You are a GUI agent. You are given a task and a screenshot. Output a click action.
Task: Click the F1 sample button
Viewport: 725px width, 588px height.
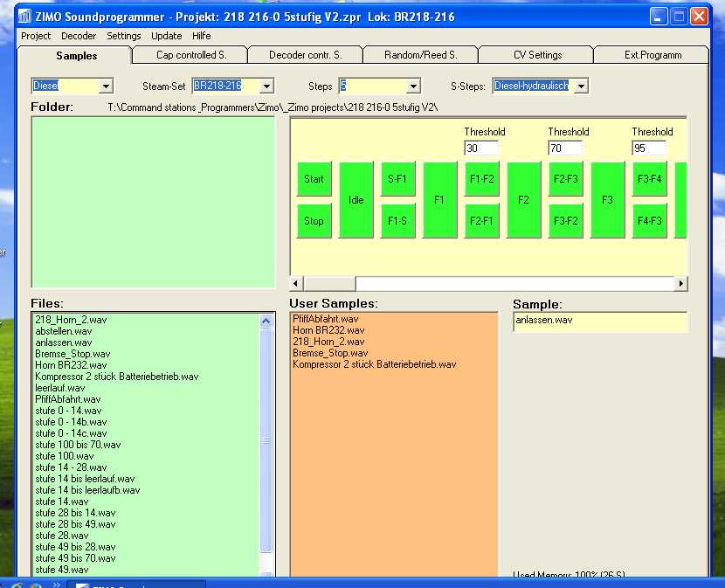tap(439, 200)
